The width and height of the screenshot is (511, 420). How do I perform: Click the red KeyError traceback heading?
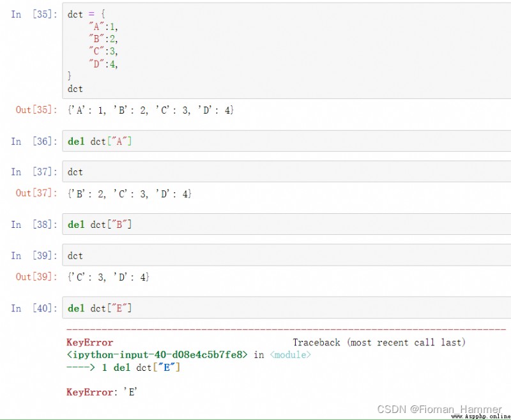tap(89, 343)
